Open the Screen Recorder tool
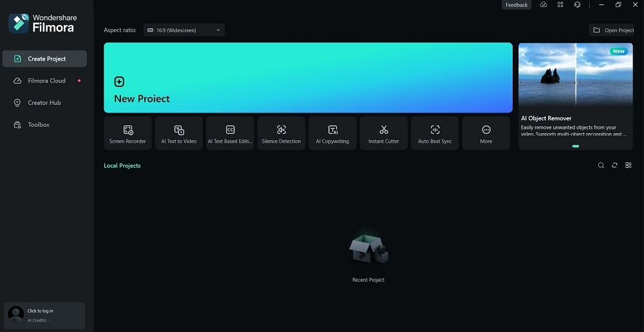The image size is (644, 332). coord(128,133)
